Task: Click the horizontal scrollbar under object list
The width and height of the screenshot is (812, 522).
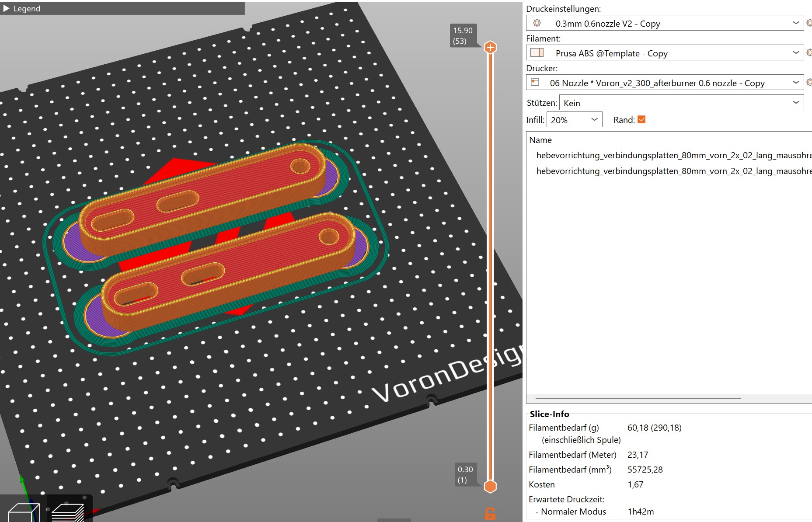Action: point(638,398)
